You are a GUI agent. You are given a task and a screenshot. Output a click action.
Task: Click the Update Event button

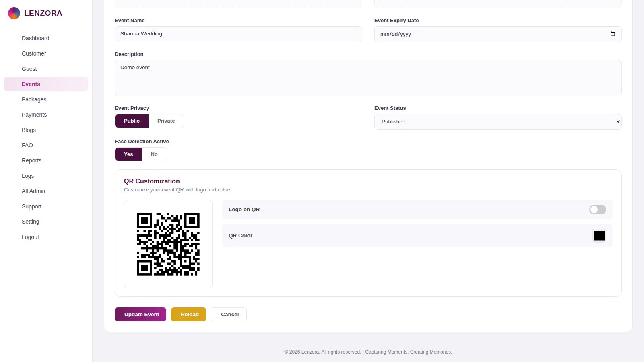140,315
